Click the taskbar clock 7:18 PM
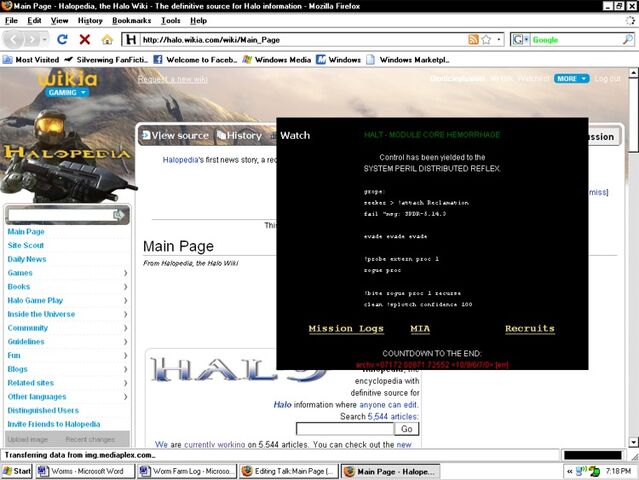The width and height of the screenshot is (639, 480). click(618, 471)
